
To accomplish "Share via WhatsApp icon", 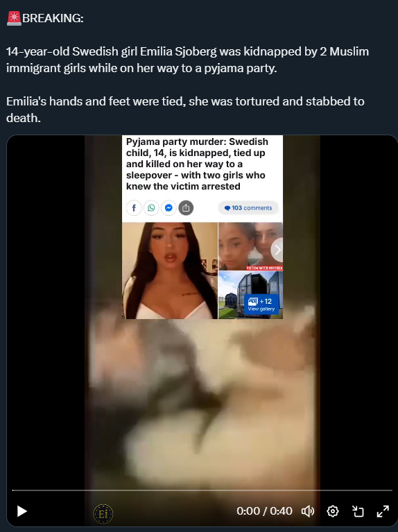I will tap(151, 207).
